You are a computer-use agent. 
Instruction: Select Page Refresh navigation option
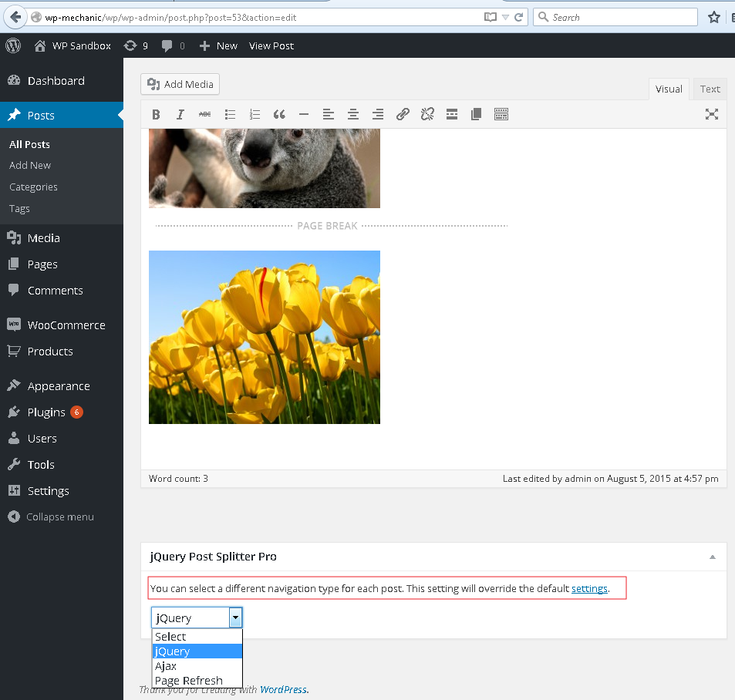[188, 681]
